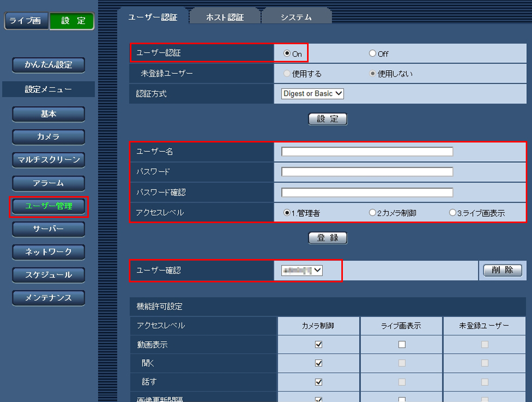Uncheck the 話す checkbox for カメラ制御
The width and height of the screenshot is (532, 402).
click(x=319, y=382)
